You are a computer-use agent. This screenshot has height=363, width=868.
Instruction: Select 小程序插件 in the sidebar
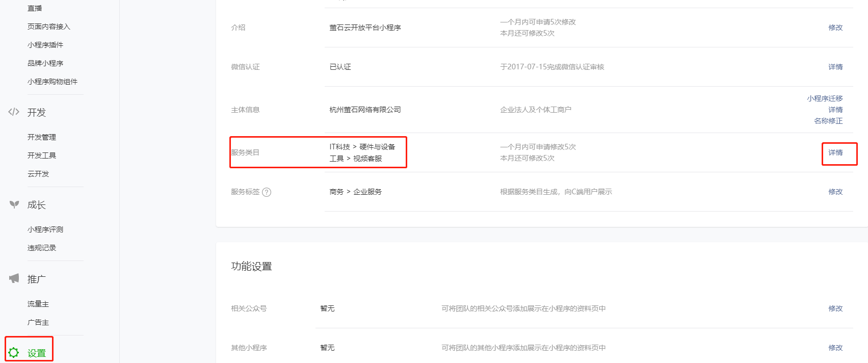tap(45, 44)
